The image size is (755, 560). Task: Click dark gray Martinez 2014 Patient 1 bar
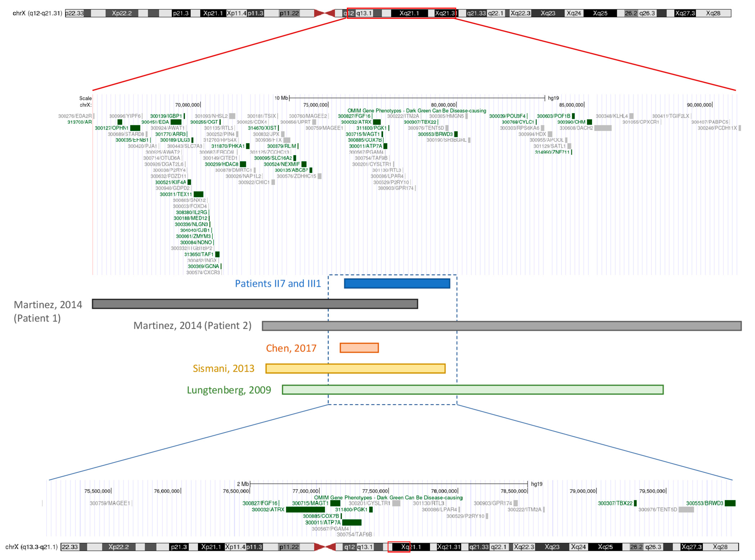pyautogui.click(x=255, y=304)
